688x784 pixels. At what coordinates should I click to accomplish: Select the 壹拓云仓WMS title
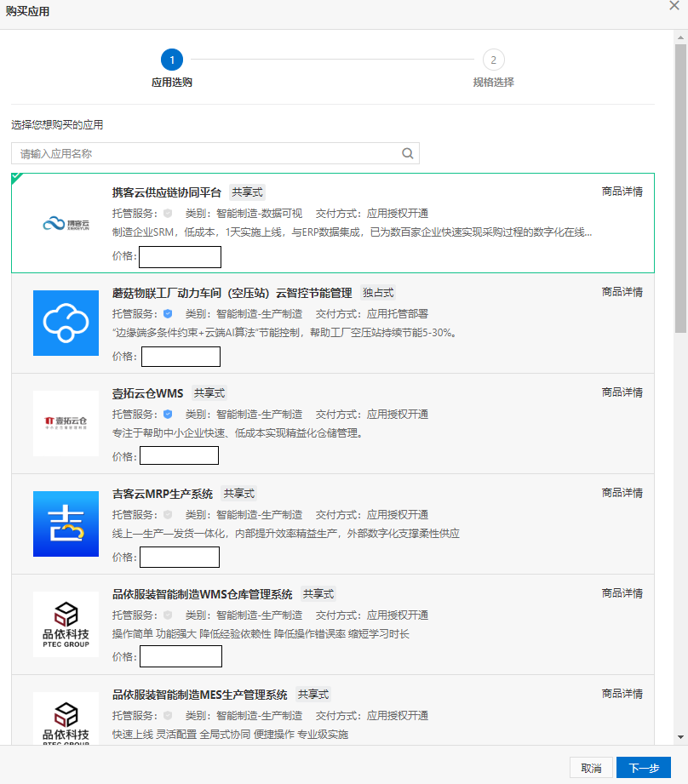pos(147,393)
